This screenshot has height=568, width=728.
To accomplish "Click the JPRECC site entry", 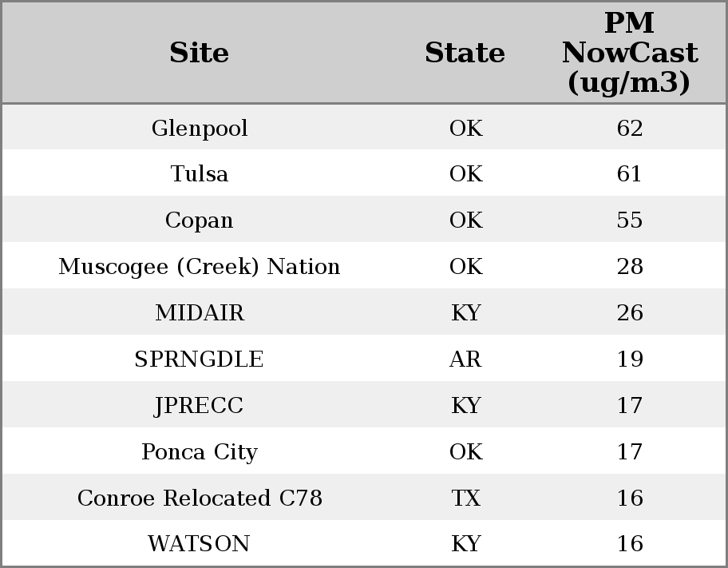I will pyautogui.click(x=200, y=406).
